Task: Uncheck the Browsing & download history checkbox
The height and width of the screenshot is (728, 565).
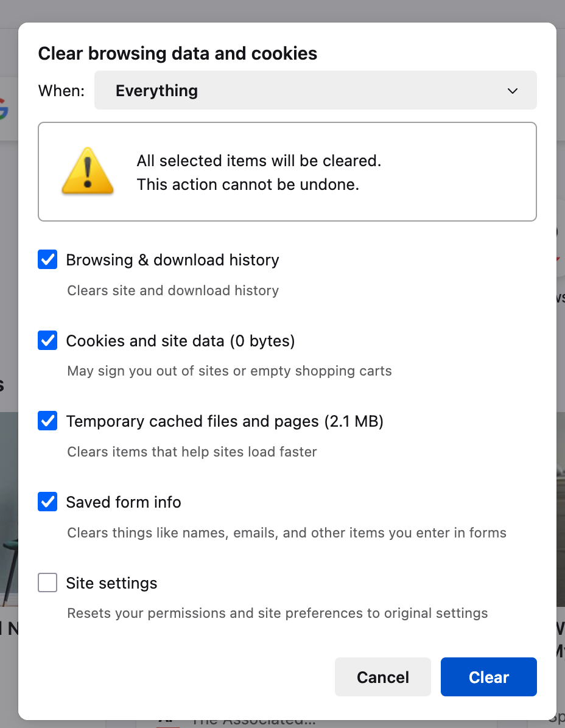Action: [x=47, y=260]
